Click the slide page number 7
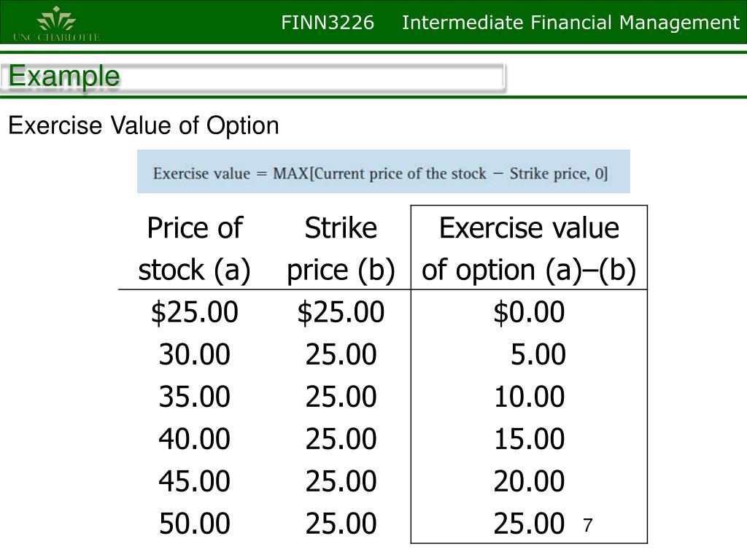 coord(587,525)
